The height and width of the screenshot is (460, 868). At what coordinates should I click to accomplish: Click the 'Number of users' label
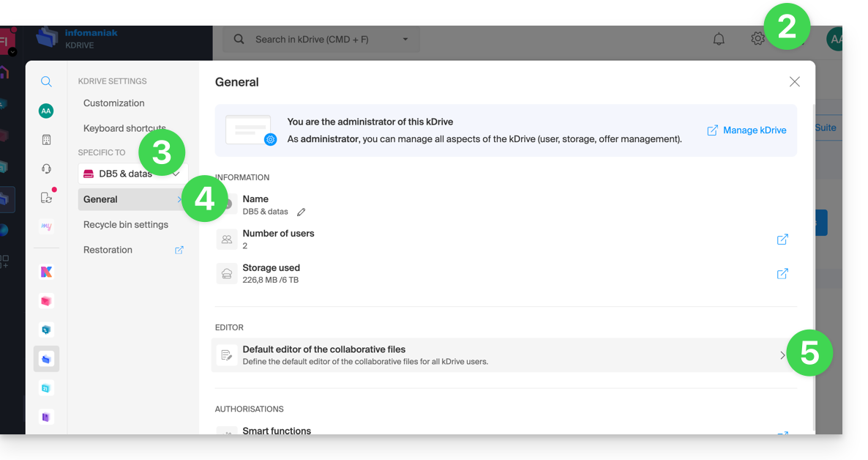click(x=278, y=234)
